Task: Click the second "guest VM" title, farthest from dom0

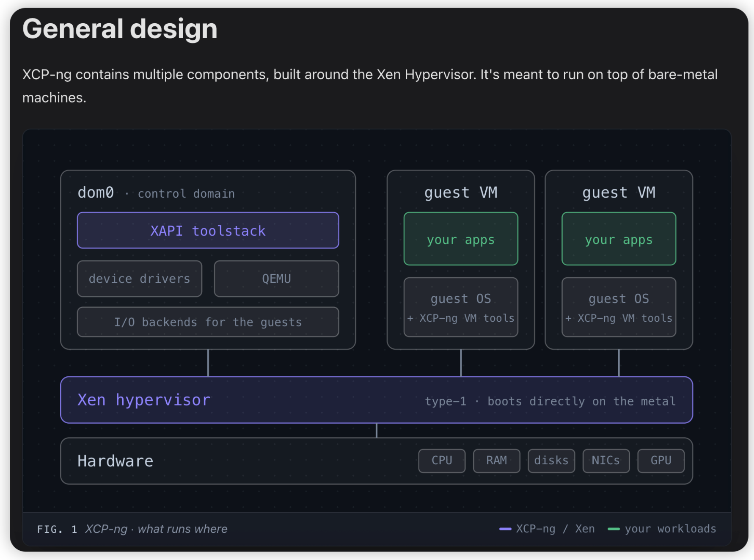Action: tap(619, 193)
